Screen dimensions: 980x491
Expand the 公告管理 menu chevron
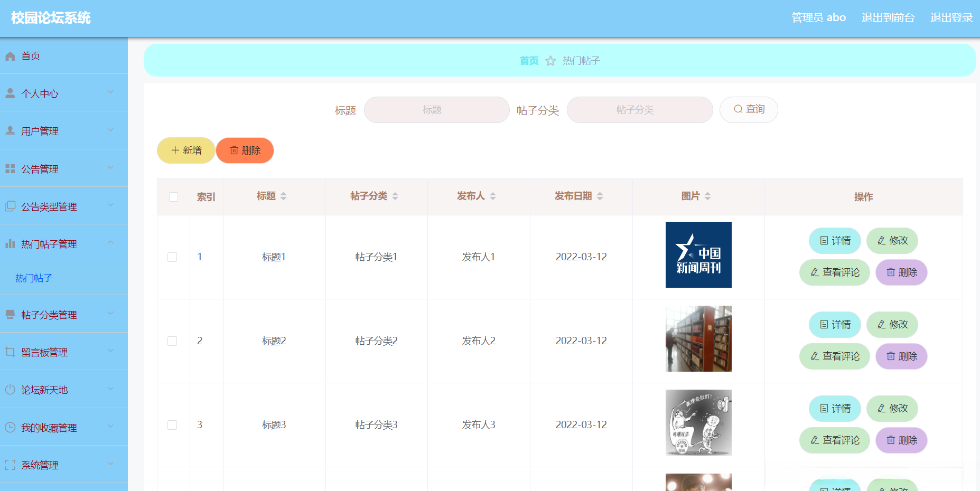coord(110,167)
